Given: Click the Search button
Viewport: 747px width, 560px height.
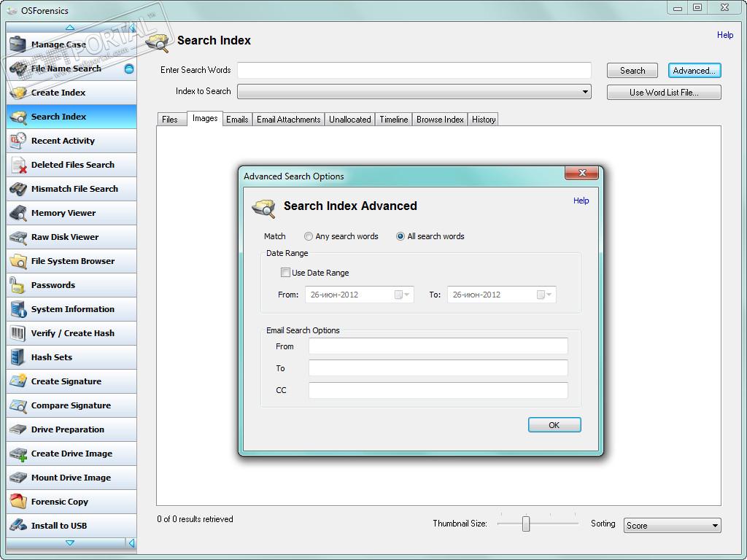Looking at the screenshot, I should (632, 71).
